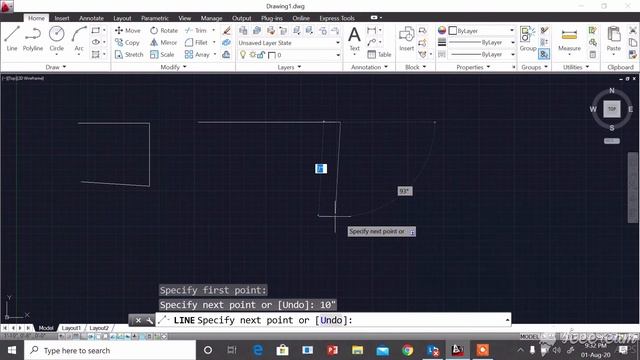Click the TOP face of ViewCube

611,109
